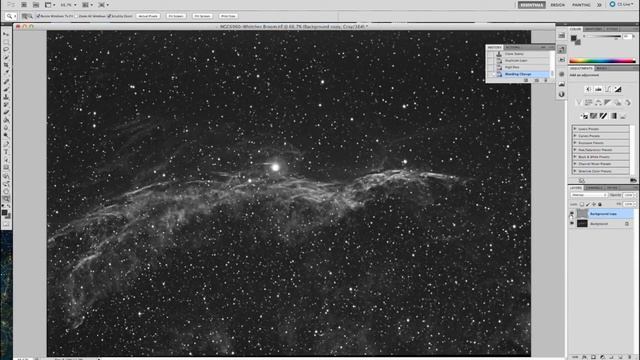The image size is (640, 360).
Task: Click the Fit Screen button
Action: [176, 16]
